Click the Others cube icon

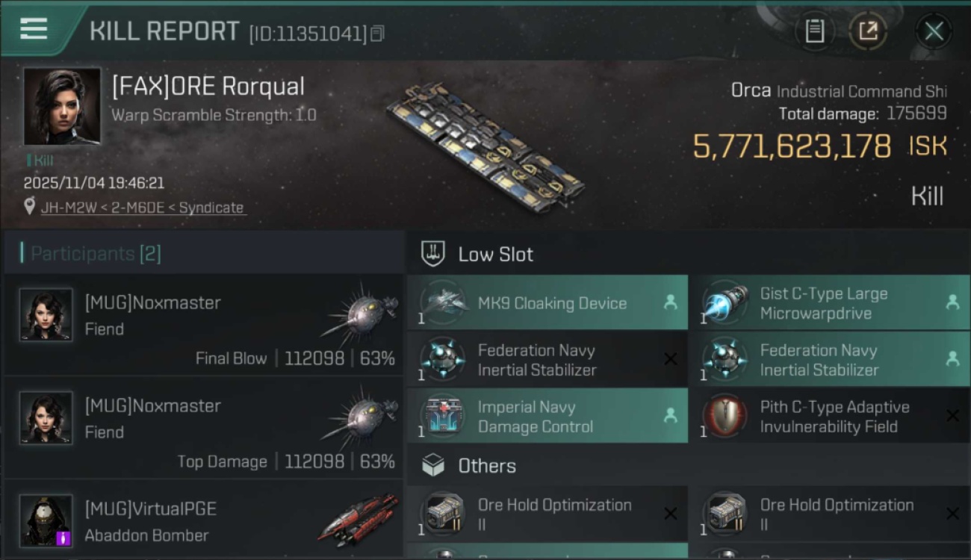click(x=433, y=466)
